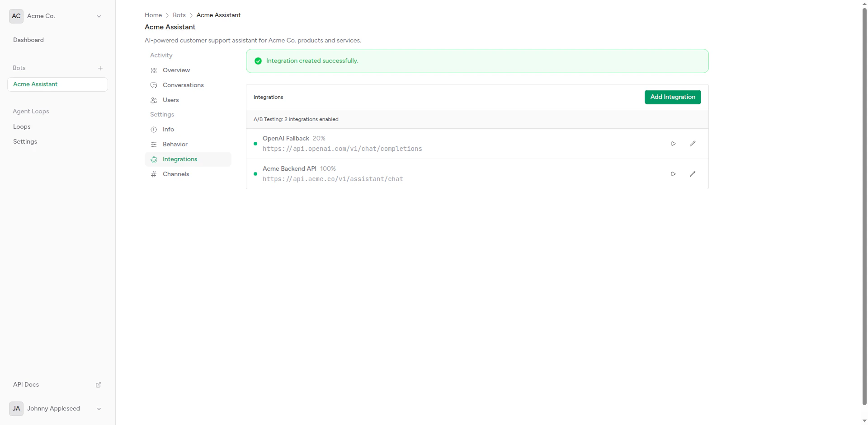Open Loops under Agent Loops
Image resolution: width=868 pixels, height=425 pixels.
click(21, 127)
